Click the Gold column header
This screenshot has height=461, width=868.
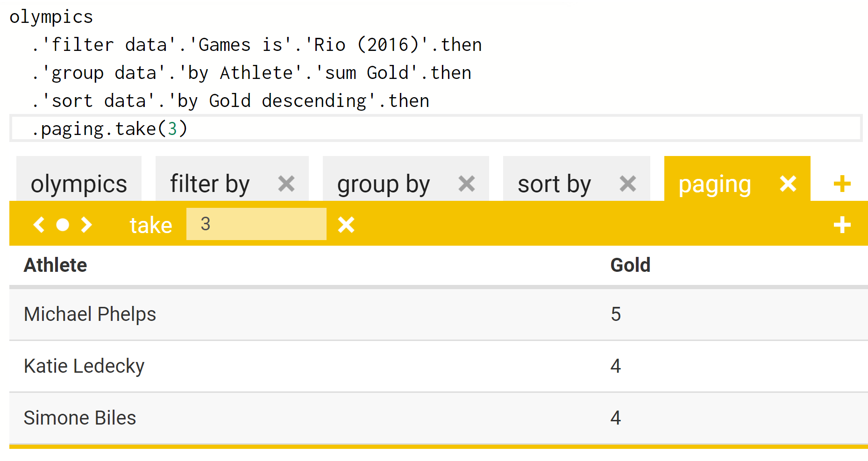(630, 265)
